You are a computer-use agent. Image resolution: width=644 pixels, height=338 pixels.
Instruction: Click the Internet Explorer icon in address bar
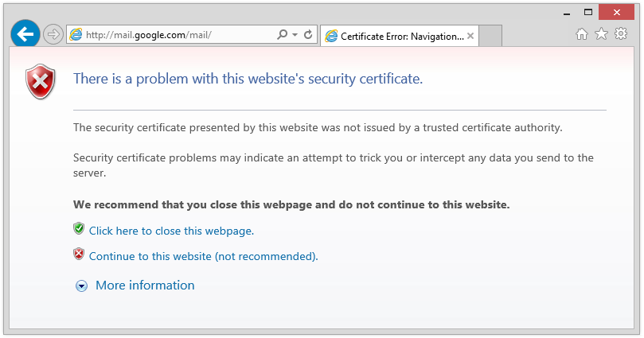click(x=76, y=35)
